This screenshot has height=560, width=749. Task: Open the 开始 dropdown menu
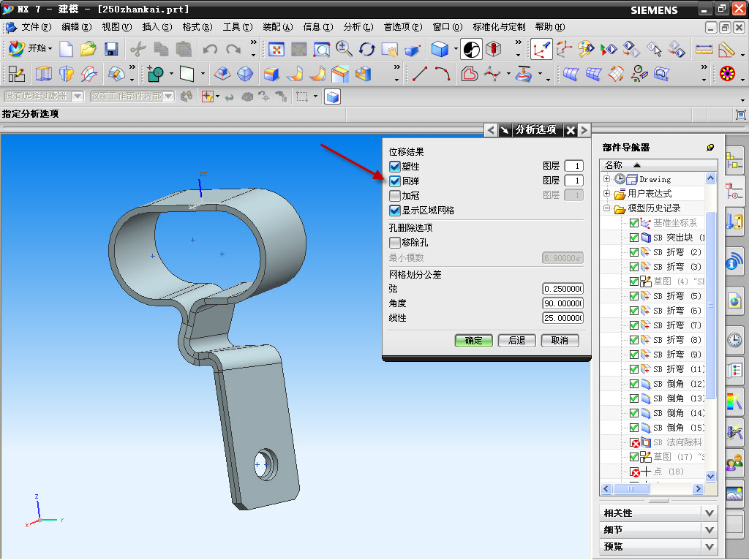(31, 48)
